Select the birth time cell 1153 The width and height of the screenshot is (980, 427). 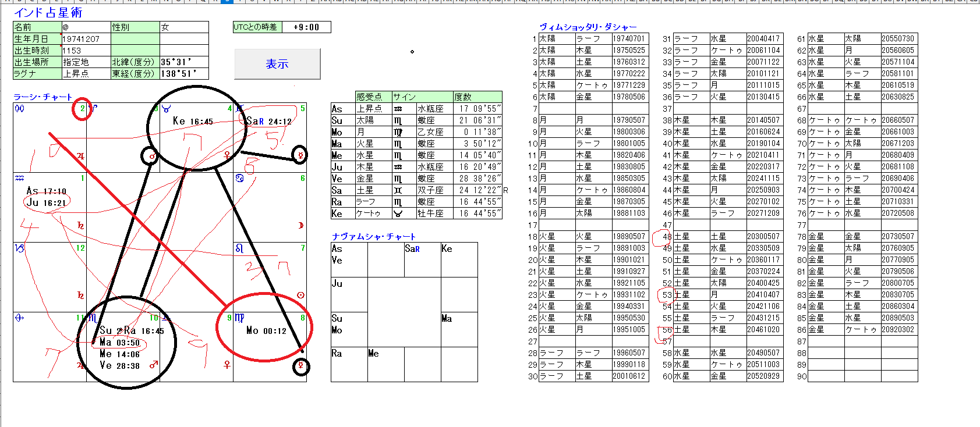point(86,51)
